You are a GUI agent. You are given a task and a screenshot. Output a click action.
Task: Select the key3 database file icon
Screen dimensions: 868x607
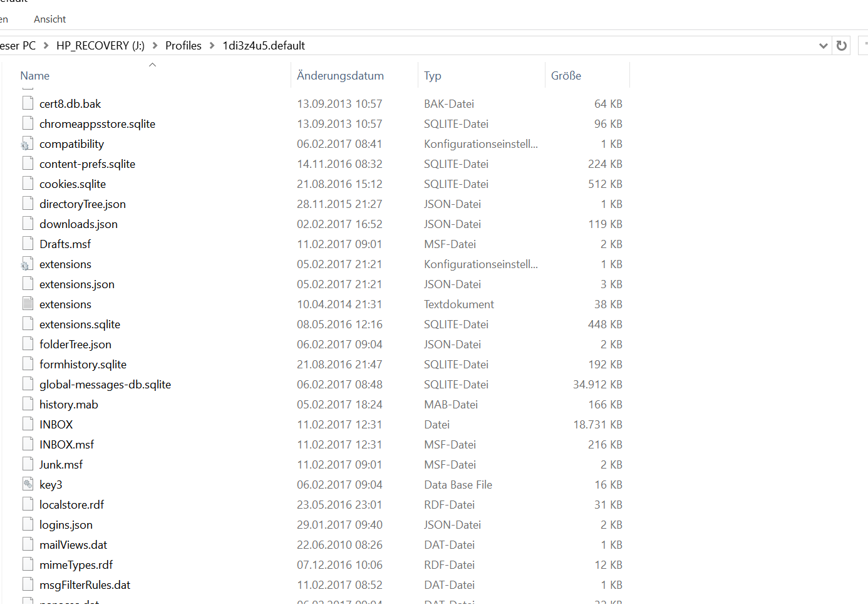(27, 484)
